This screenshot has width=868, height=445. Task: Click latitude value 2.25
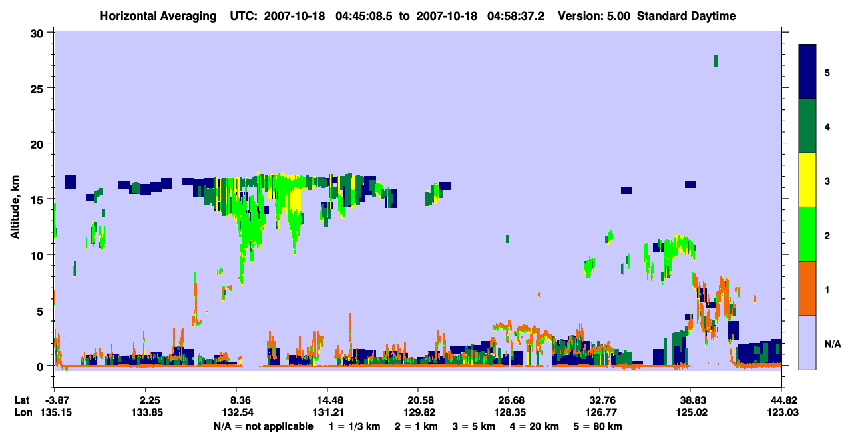(146, 400)
